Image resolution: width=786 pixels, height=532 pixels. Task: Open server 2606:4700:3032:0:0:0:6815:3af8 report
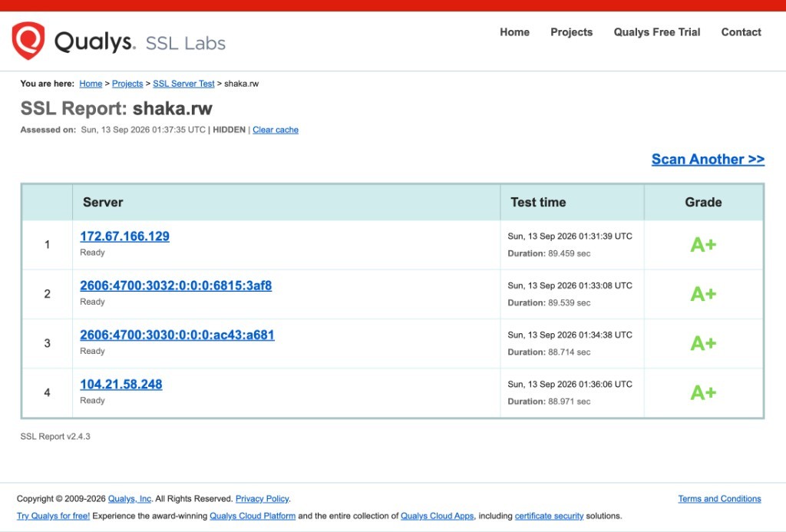(x=176, y=286)
